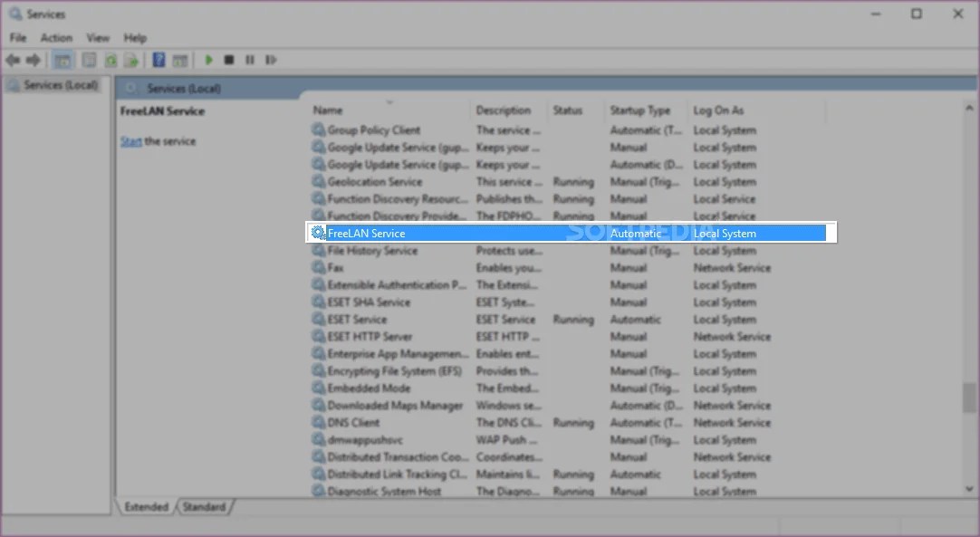Select the Function Discovery Resourc... service name

point(398,199)
